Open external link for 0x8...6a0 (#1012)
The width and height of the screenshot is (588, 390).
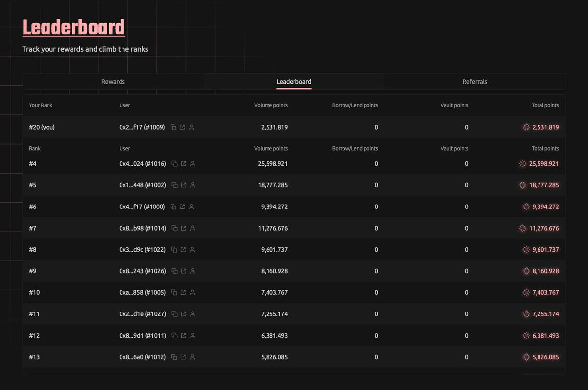click(x=183, y=357)
